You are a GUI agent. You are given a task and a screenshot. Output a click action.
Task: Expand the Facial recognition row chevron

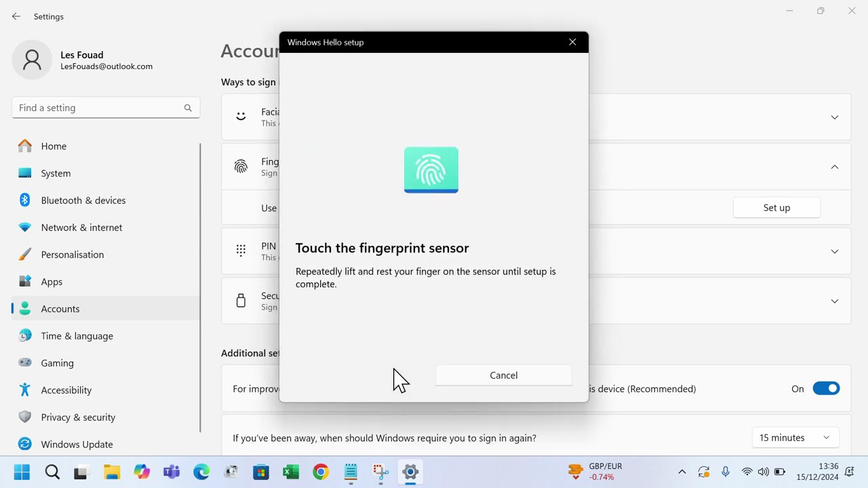tap(835, 117)
